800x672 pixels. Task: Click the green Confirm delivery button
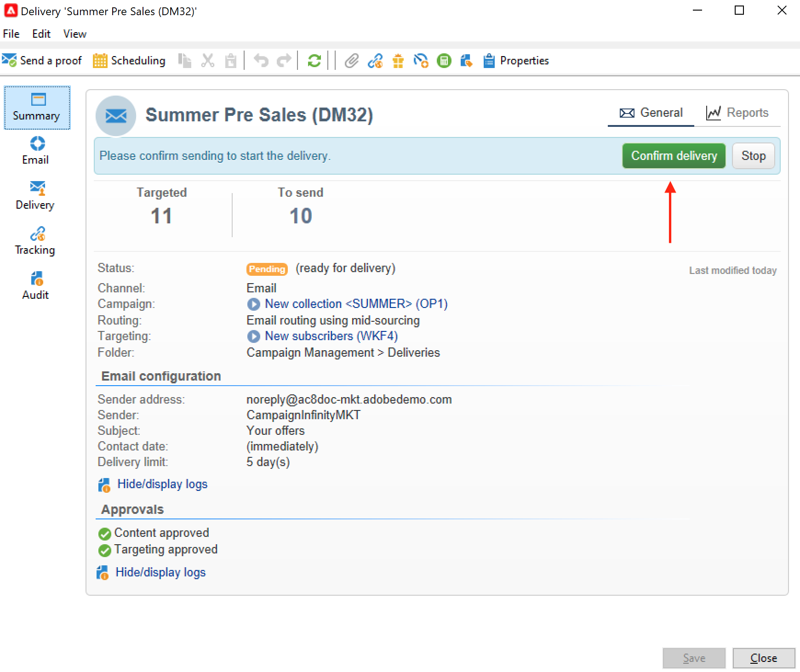click(674, 156)
